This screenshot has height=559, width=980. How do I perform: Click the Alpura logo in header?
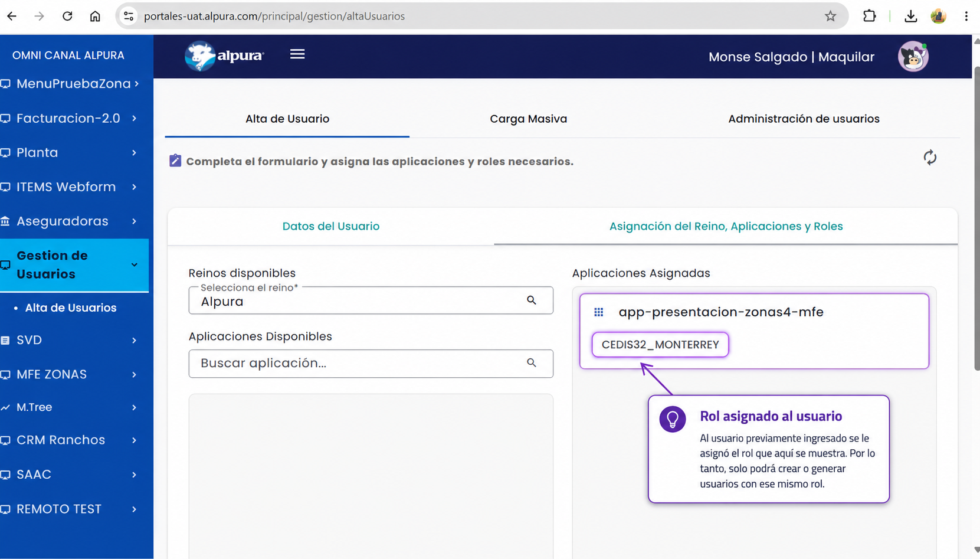(224, 56)
